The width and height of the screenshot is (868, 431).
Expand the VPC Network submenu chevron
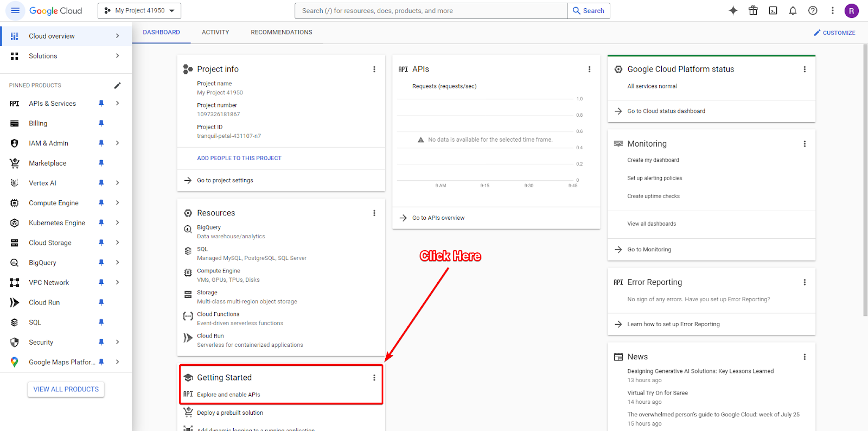[117, 282]
